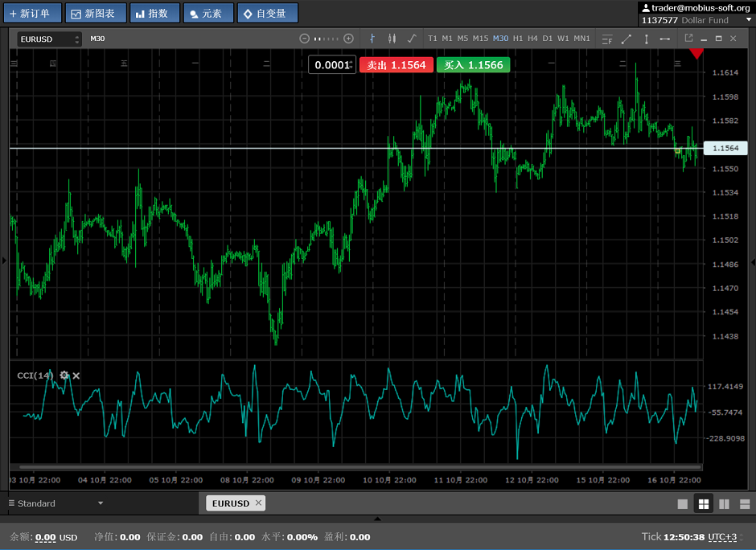Maximize the EURUSD chart panel
The image size is (756, 550).
pos(718,39)
